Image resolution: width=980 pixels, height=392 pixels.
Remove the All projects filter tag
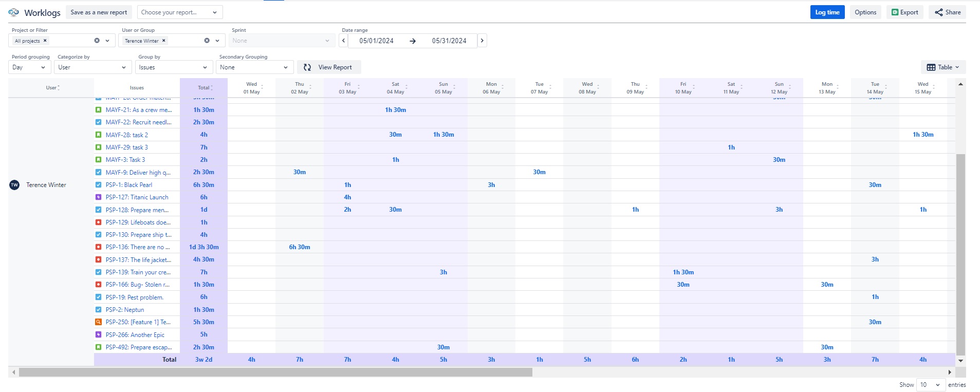(45, 41)
